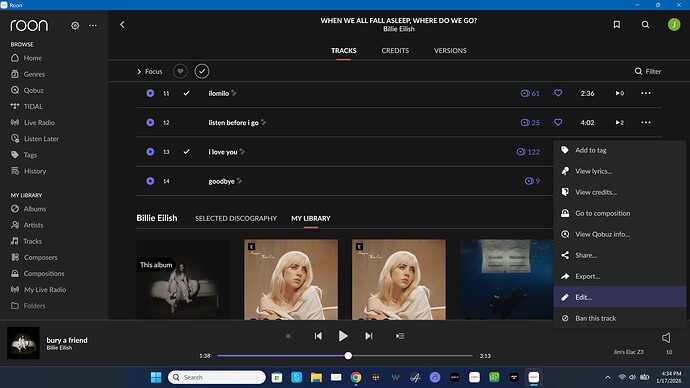Choose Edit in context menu
Image resolution: width=690 pixels, height=388 pixels.
coord(620,297)
